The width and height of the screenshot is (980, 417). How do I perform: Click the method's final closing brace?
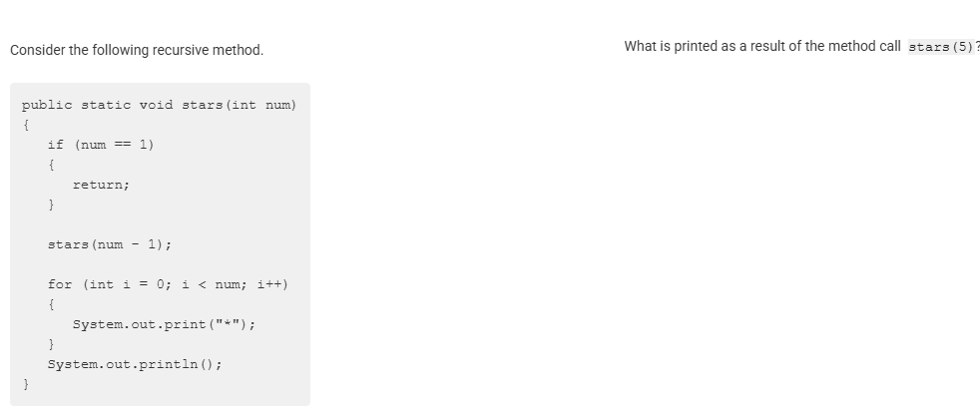pos(26,384)
